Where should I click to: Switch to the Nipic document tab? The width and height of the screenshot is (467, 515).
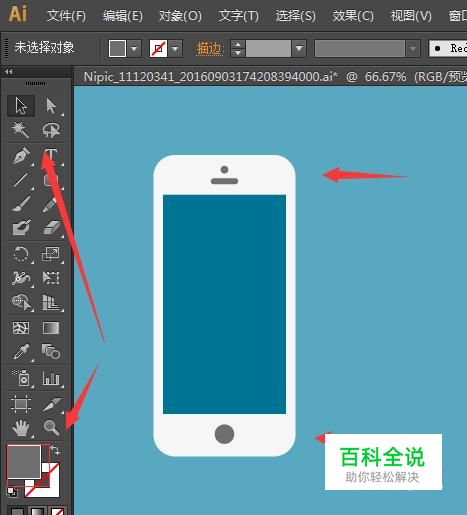(271, 77)
